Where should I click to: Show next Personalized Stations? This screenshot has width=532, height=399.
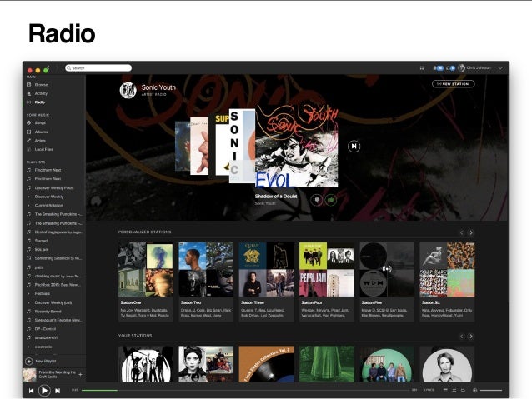[x=471, y=232]
